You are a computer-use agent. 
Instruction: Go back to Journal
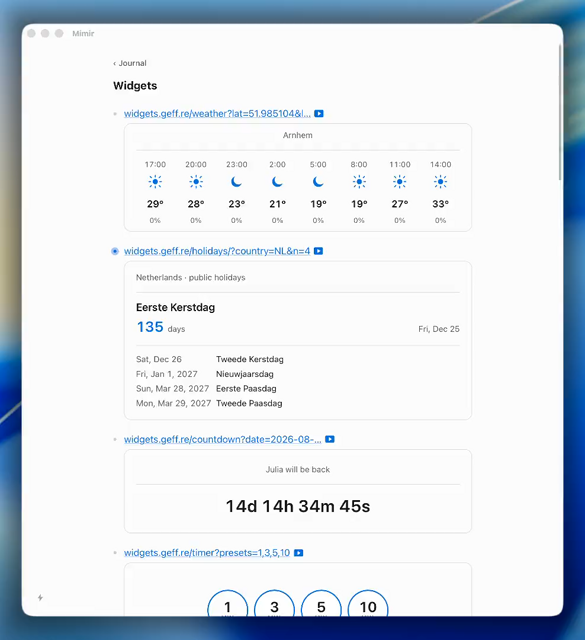click(x=130, y=63)
